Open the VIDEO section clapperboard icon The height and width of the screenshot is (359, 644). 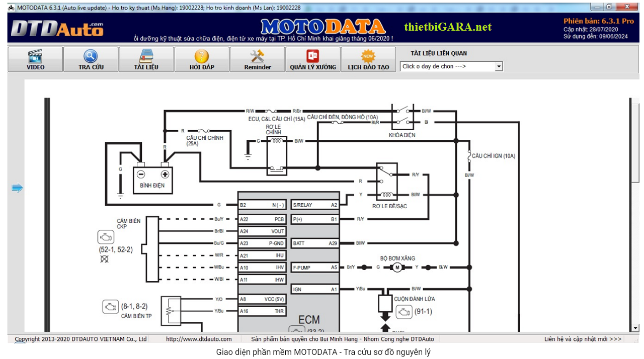[x=35, y=56]
